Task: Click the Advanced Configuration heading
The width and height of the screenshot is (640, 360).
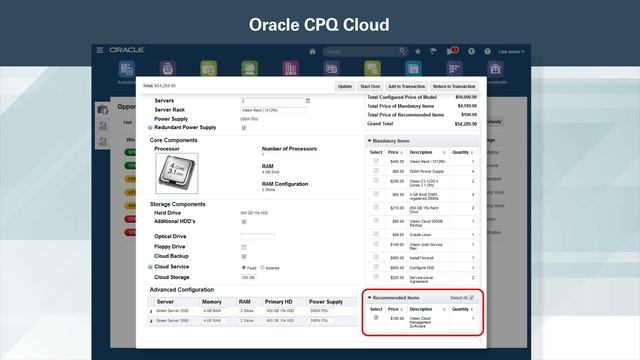Action: (182, 290)
